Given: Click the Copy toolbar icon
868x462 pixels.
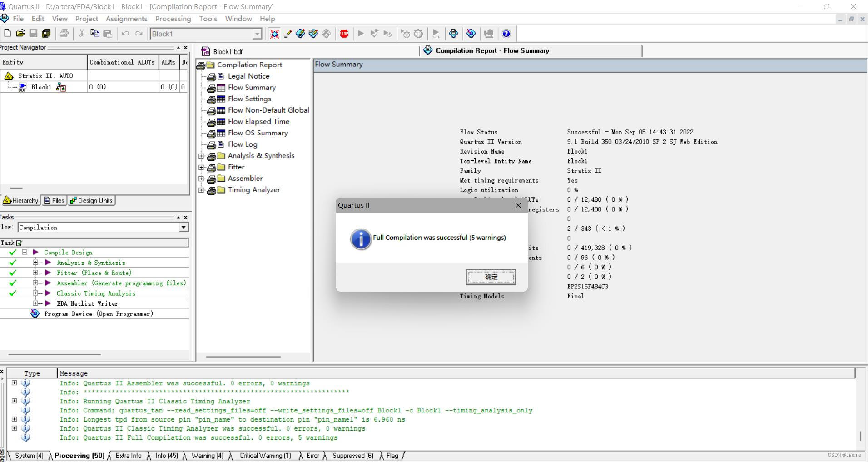Looking at the screenshot, I should pos(94,33).
